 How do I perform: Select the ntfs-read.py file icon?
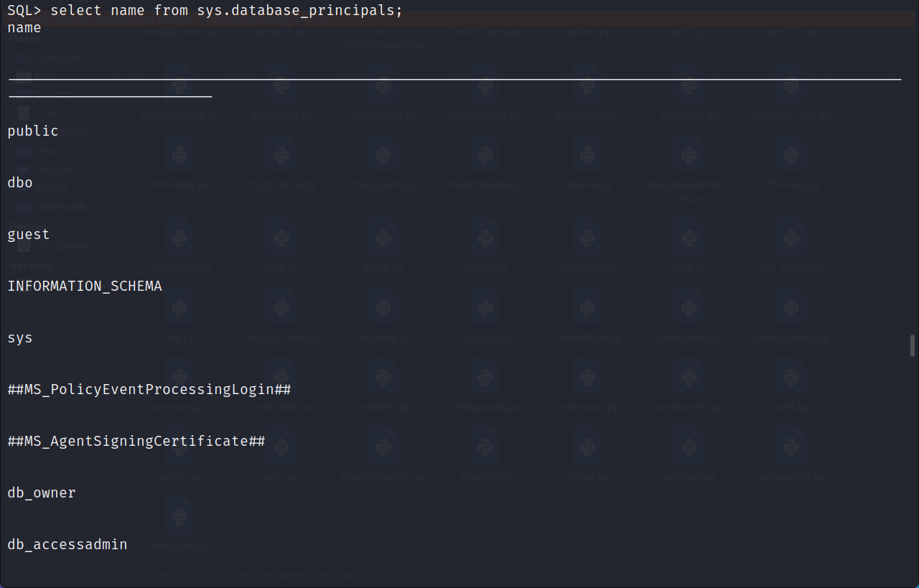pos(791,153)
